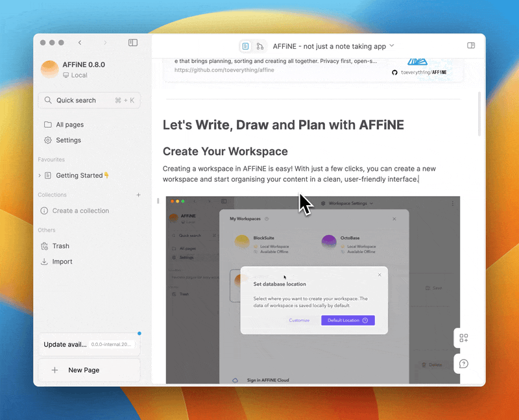
Task: Click the workspace avatar
Action: 50,69
